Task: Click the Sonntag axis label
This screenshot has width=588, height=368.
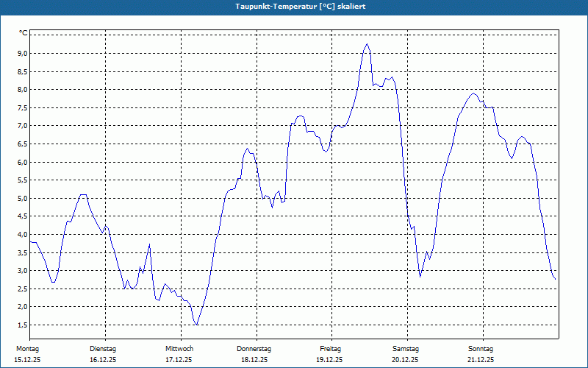Action: 481,349
